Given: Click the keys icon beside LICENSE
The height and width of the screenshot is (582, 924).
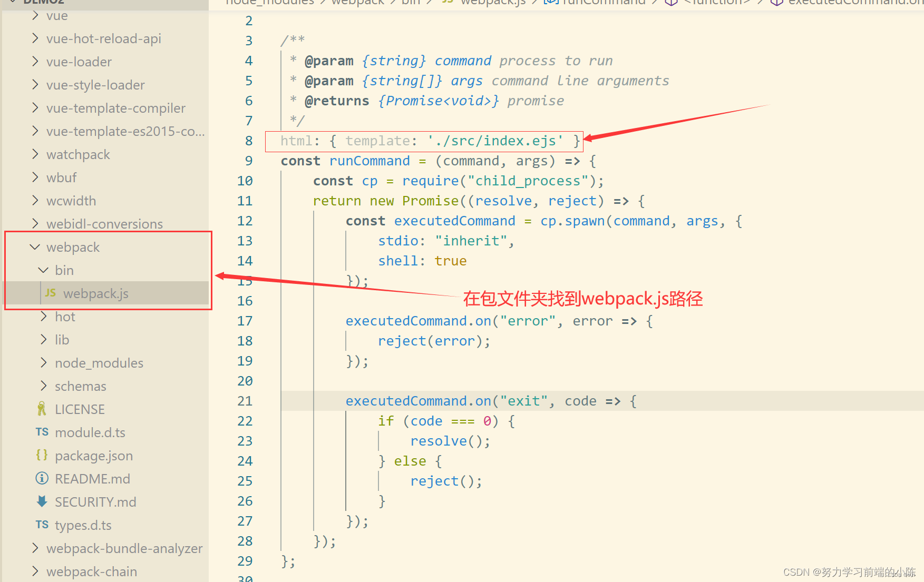Looking at the screenshot, I should [42, 409].
